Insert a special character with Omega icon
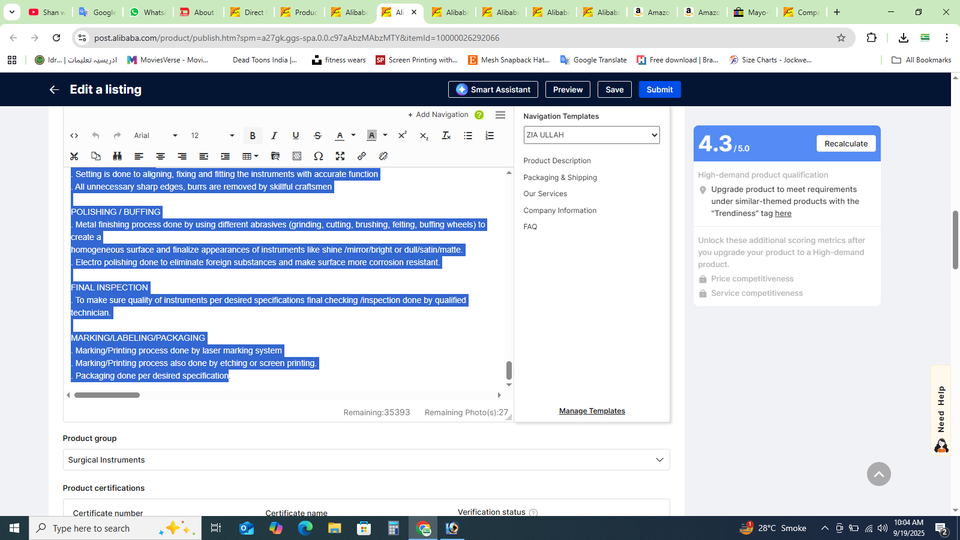960x540 pixels. 318,156
